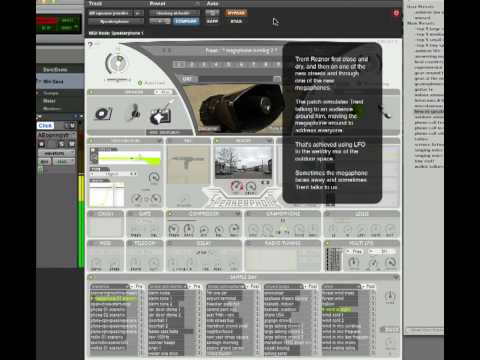The image size is (480, 360).
Task: Toggle the Room module power button
Action: 217,141
